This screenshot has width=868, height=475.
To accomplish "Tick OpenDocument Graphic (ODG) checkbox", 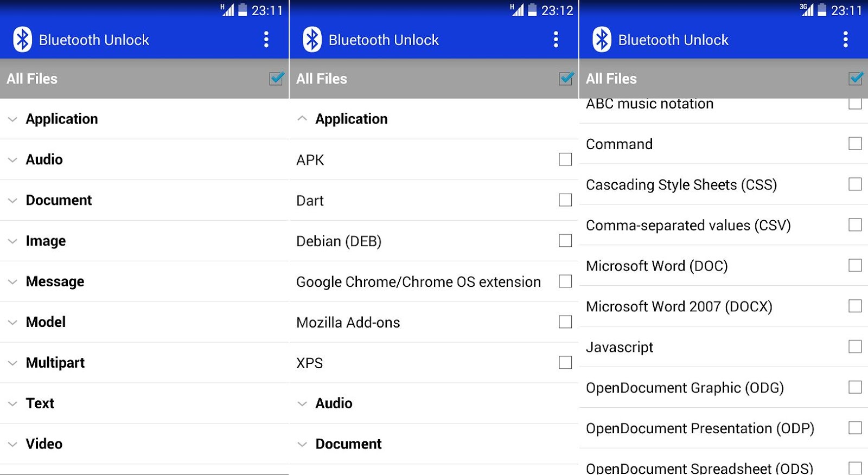I will [x=855, y=387].
